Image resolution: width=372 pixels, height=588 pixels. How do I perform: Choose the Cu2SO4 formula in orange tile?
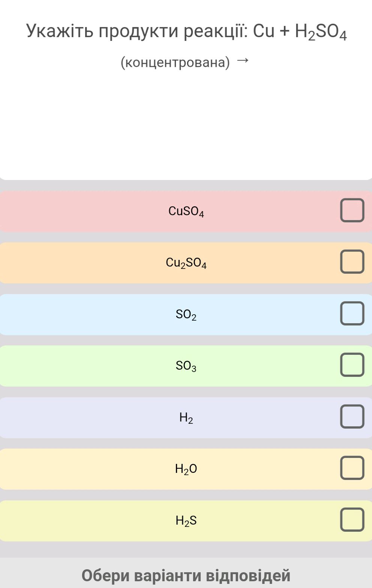coord(186,263)
